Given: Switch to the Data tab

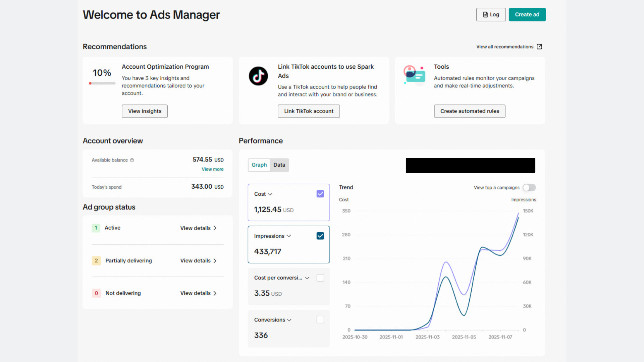Looking at the screenshot, I should [x=279, y=165].
